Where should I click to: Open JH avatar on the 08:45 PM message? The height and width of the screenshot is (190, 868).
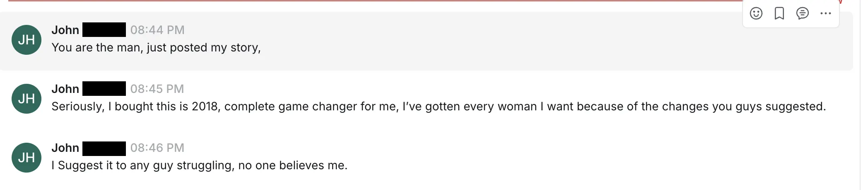[x=27, y=99]
